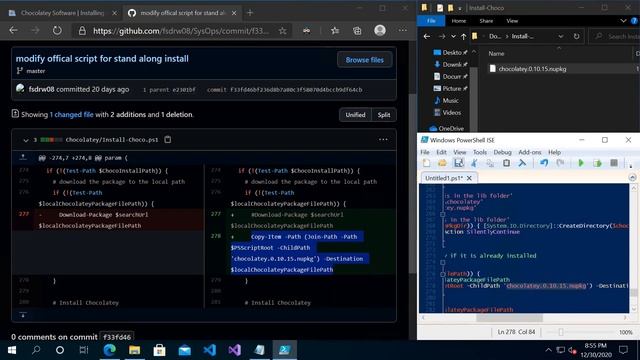
Task: Open Windows Start menu
Action: pyautogui.click(x=12, y=350)
